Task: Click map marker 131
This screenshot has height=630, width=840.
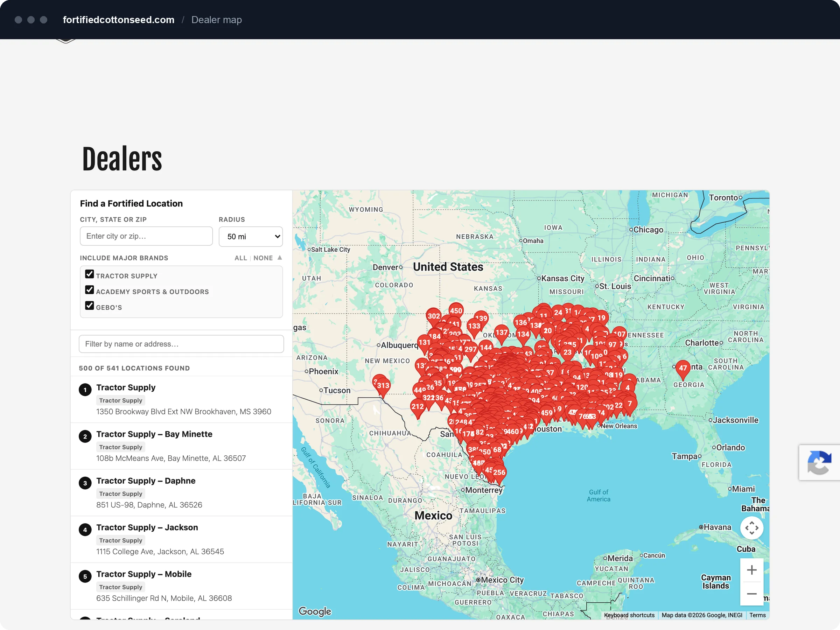Action: click(x=425, y=343)
